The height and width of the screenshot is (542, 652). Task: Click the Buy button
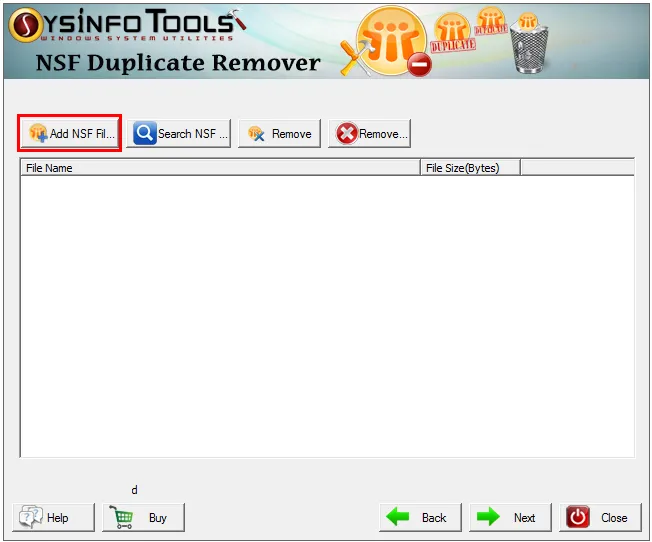[x=143, y=517]
